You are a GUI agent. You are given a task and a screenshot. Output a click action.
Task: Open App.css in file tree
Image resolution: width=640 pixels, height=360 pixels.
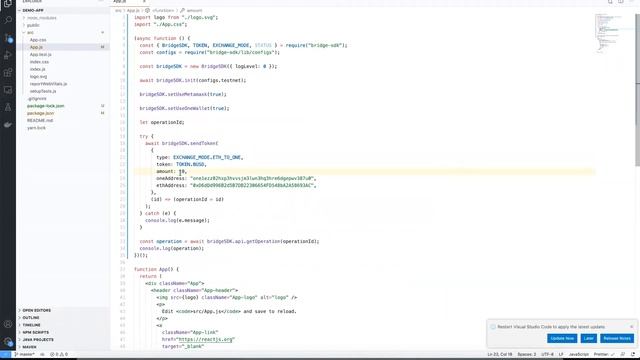point(38,40)
